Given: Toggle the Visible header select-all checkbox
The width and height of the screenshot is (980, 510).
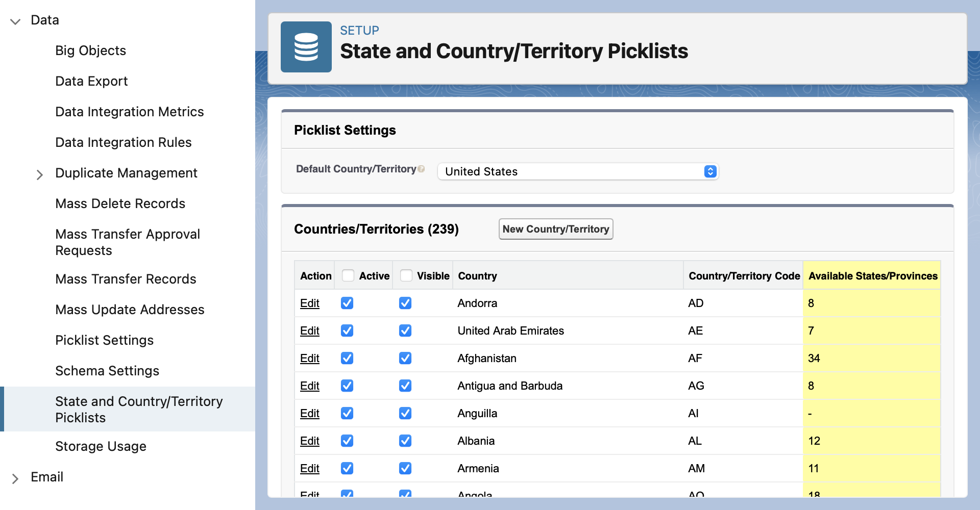Looking at the screenshot, I should pyautogui.click(x=406, y=275).
